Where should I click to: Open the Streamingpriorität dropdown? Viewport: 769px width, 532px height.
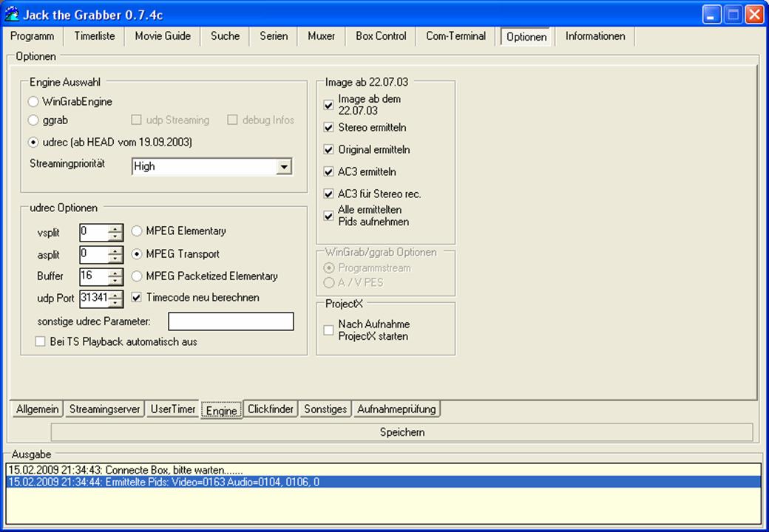click(x=283, y=166)
